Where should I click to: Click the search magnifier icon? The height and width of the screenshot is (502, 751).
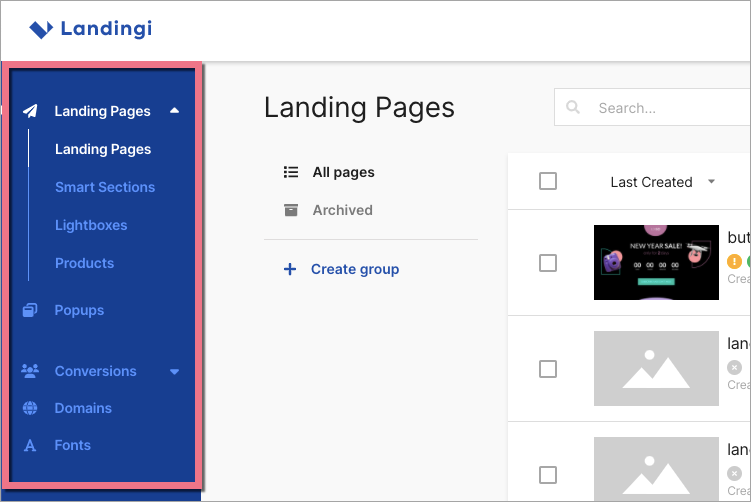coord(573,107)
